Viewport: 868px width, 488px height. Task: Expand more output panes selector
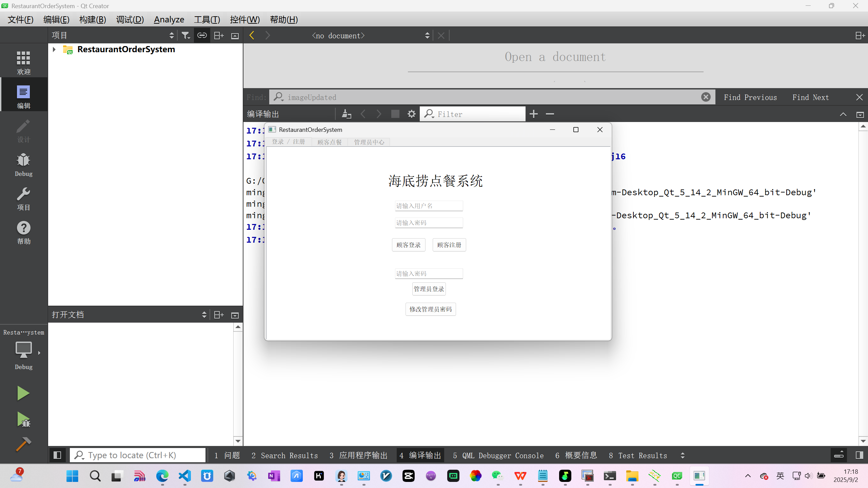(x=683, y=455)
